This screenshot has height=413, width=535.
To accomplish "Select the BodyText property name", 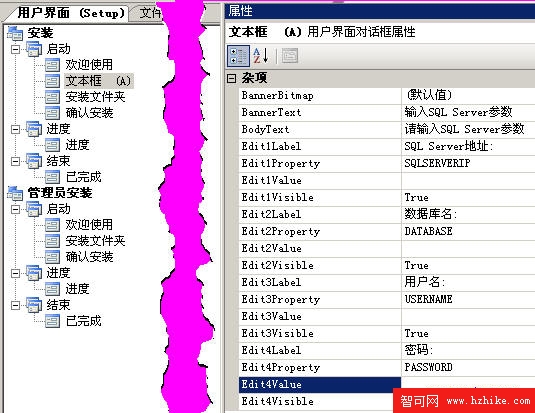I will point(265,129).
